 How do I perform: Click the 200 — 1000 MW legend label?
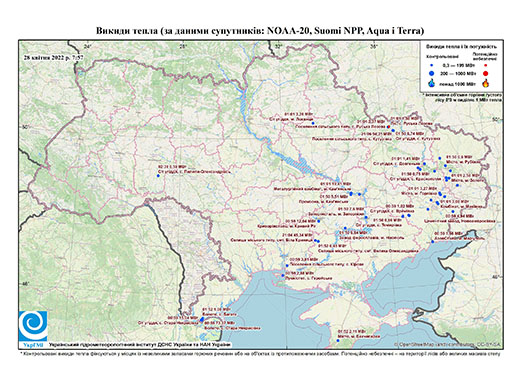point(458,73)
